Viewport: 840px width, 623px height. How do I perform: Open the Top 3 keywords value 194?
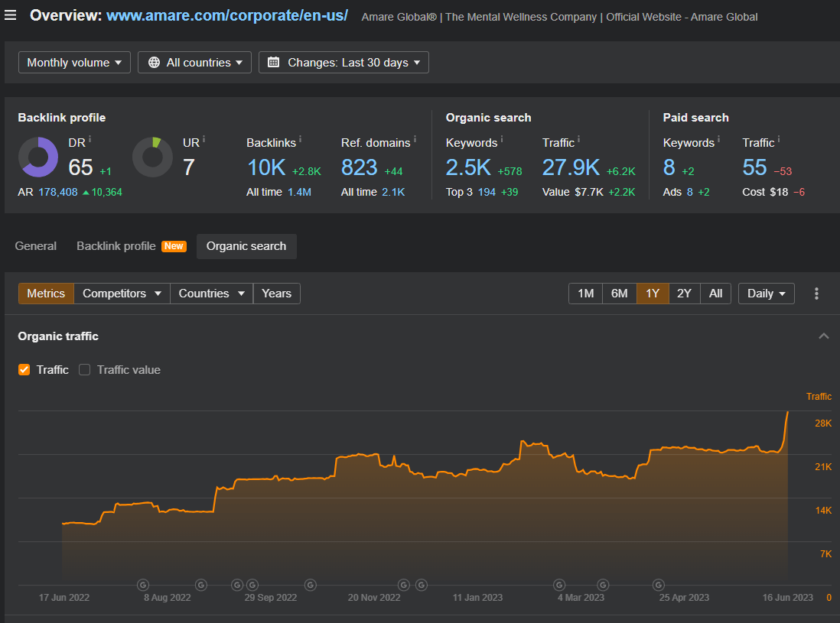[x=487, y=192]
